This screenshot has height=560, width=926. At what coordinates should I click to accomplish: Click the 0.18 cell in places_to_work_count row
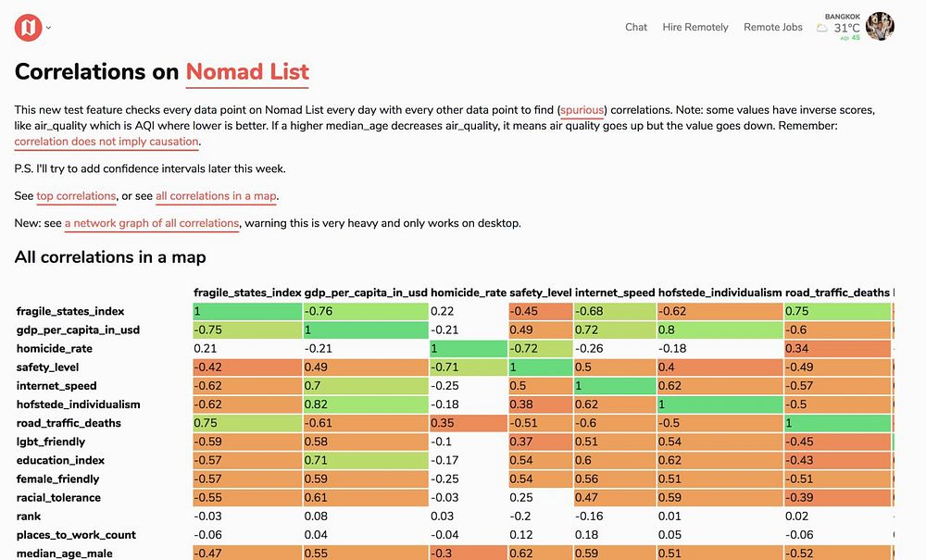[x=615, y=535]
